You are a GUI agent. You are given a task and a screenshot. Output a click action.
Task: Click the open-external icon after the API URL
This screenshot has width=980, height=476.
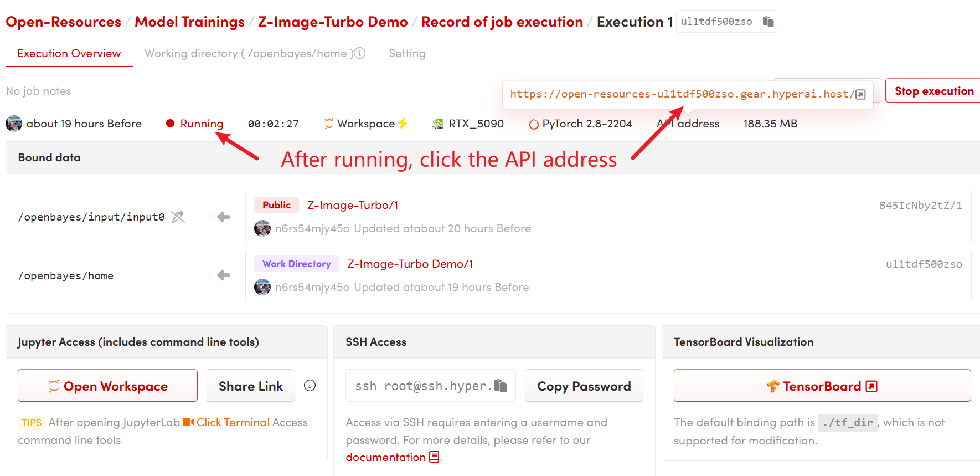[x=860, y=94]
